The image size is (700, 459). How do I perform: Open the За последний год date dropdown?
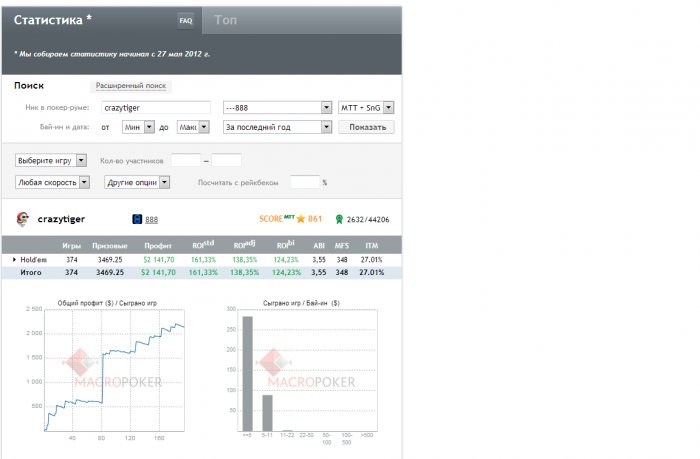pyautogui.click(x=277, y=127)
